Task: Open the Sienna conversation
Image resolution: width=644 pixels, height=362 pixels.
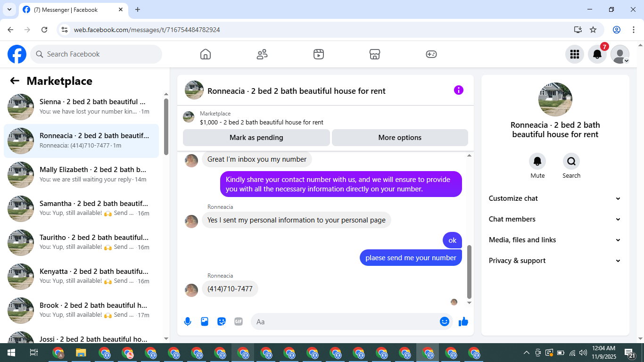Action: 81,107
